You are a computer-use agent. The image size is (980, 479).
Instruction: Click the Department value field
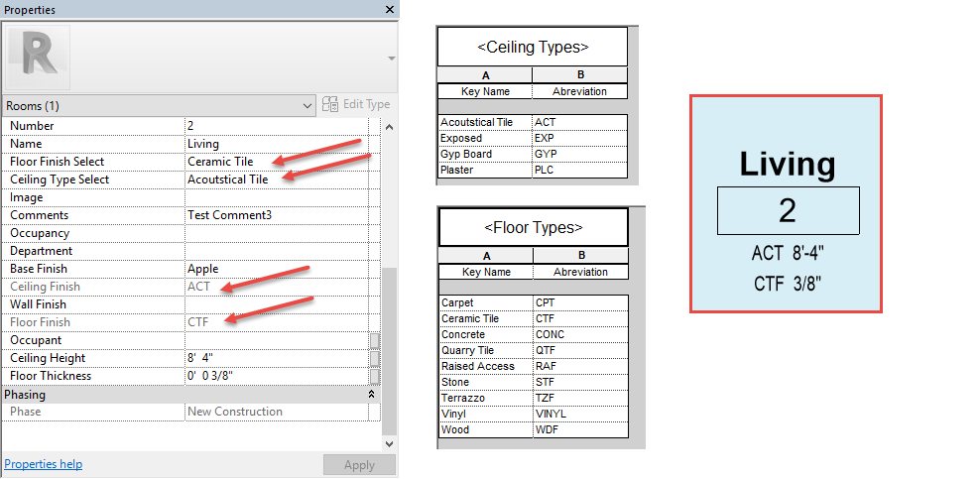(277, 251)
